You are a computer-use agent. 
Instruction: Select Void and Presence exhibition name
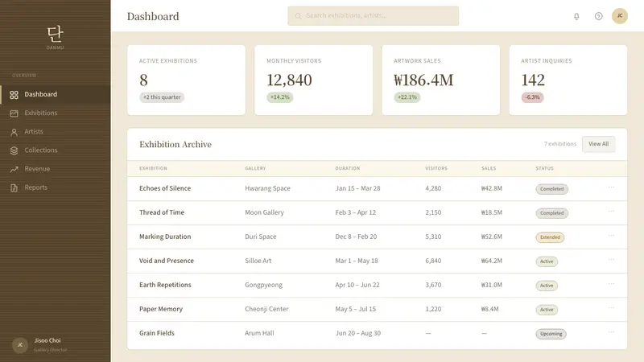[x=167, y=261]
